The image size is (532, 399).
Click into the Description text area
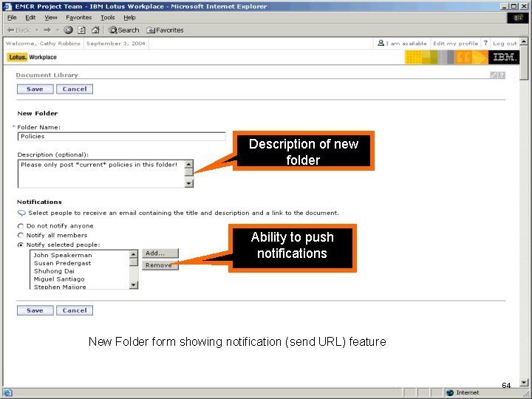[x=101, y=174]
